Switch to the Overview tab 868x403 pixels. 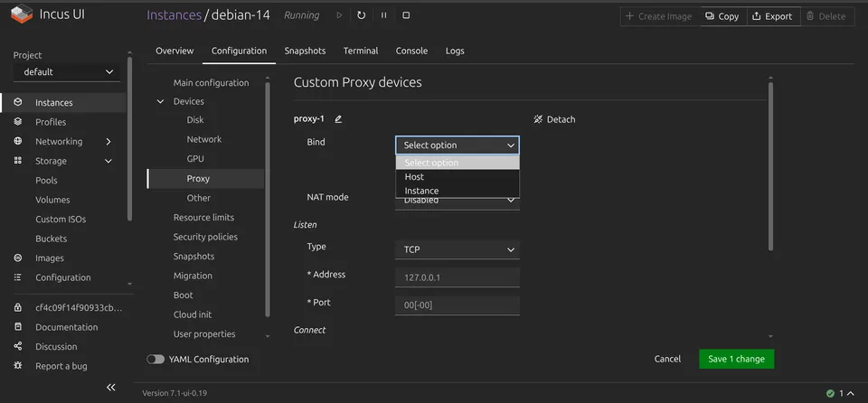175,51
